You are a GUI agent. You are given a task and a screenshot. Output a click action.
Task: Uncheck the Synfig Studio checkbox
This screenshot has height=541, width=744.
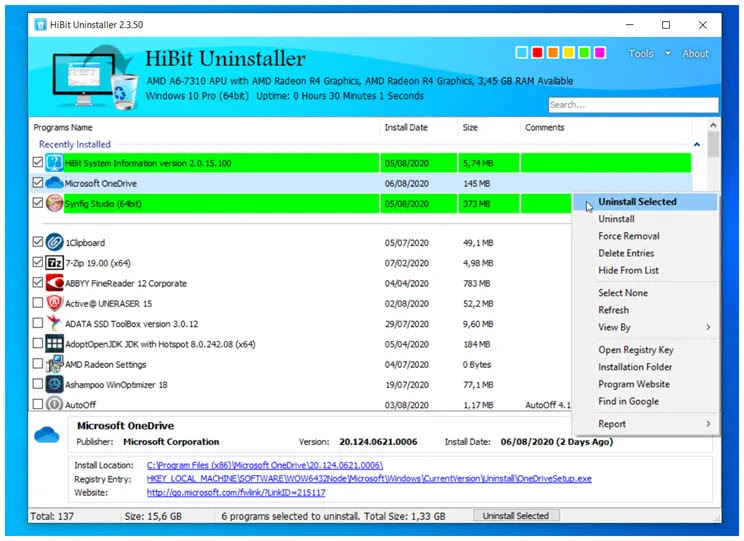tap(37, 203)
